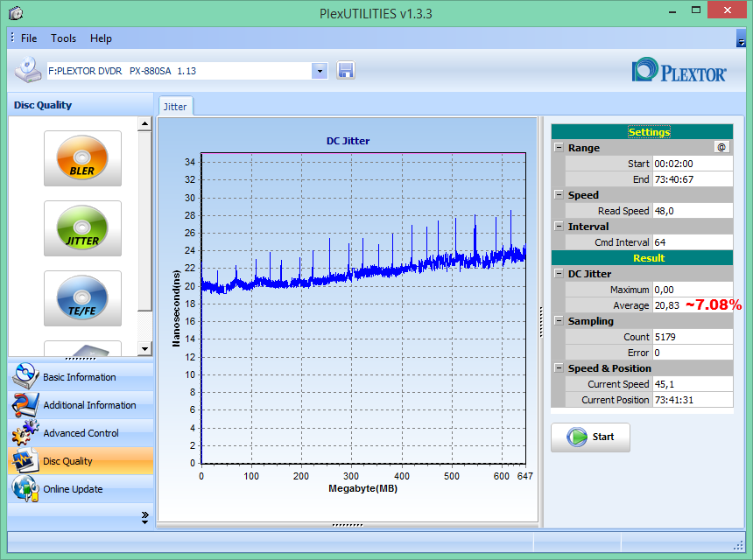Open the Help menu
The image size is (753, 560).
[x=101, y=38]
